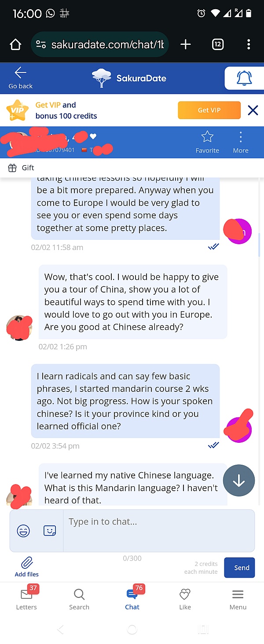Open the sticker picker icon
Screen dimensions: 264x644
coord(50,531)
